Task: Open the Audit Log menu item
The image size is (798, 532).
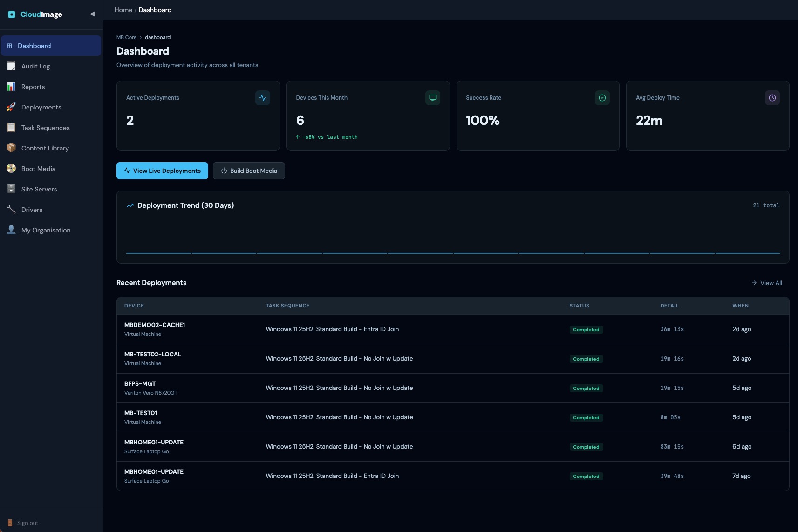Action: point(51,66)
